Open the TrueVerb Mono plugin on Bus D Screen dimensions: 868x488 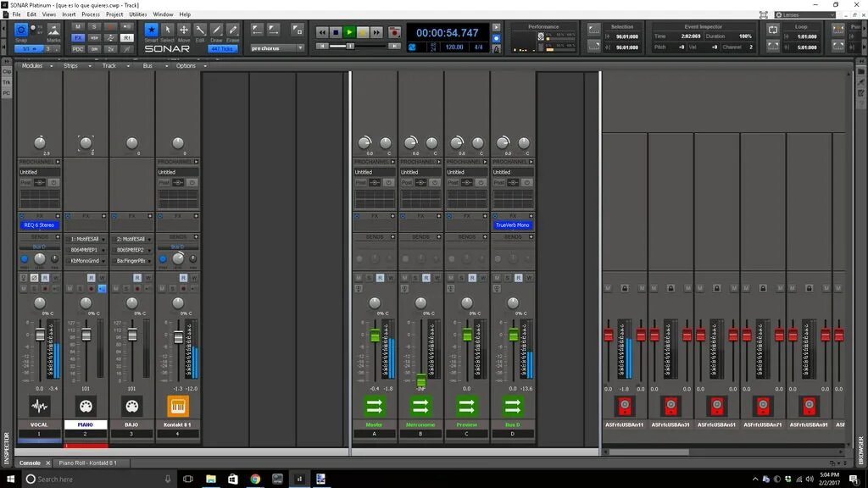click(513, 225)
